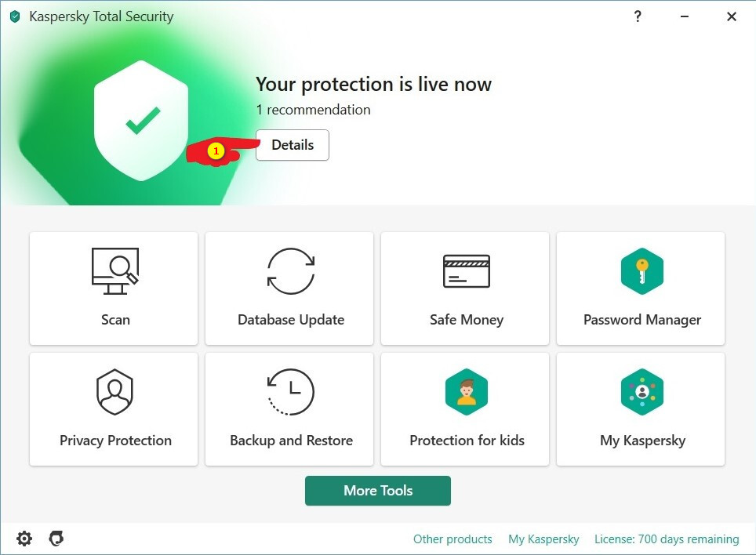Click the help question mark icon
The height and width of the screenshot is (555, 756).
coord(638,16)
